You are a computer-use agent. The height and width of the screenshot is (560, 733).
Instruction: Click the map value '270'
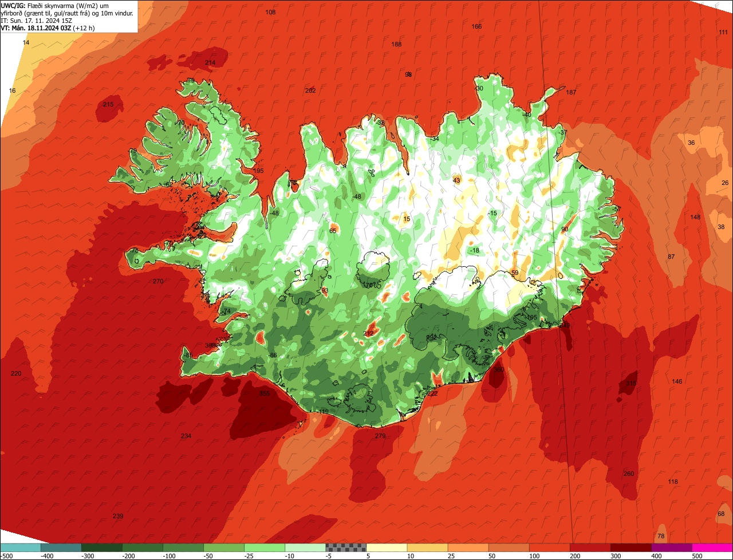[x=158, y=281]
